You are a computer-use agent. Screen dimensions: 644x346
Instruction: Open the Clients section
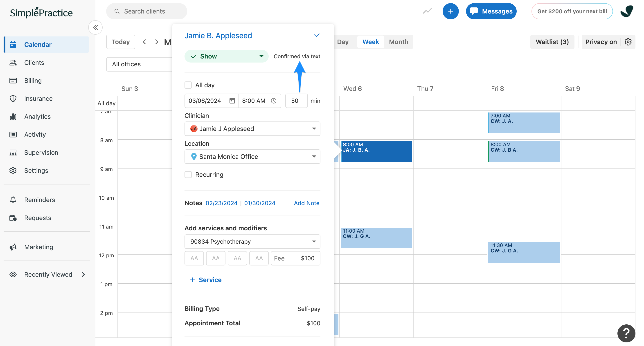(x=34, y=62)
